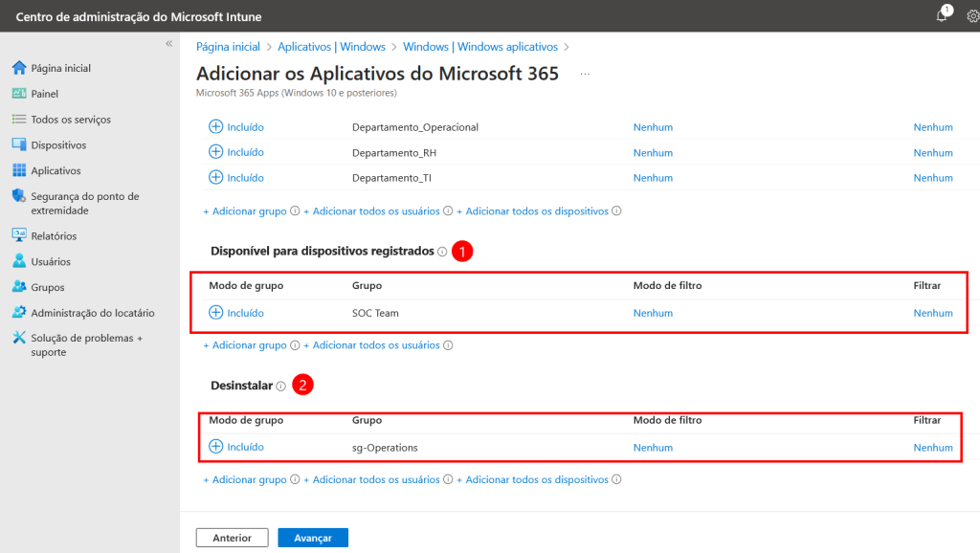The image size is (980, 553).
Task: Open the more options ellipsis by title
Action: point(585,75)
